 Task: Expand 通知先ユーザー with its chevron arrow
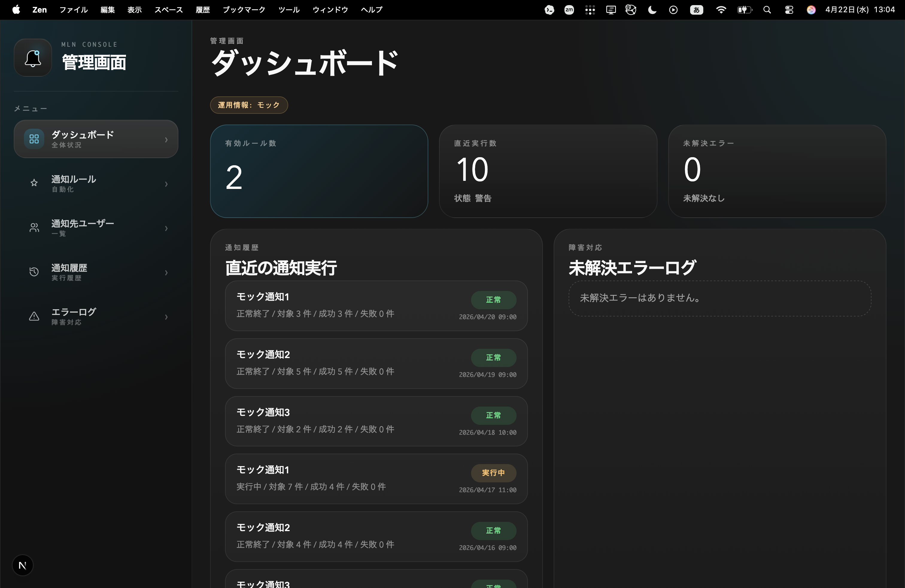pyautogui.click(x=166, y=228)
